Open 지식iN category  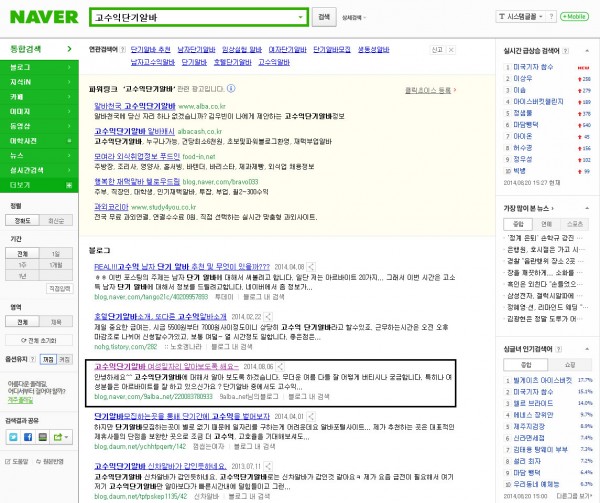point(39,82)
